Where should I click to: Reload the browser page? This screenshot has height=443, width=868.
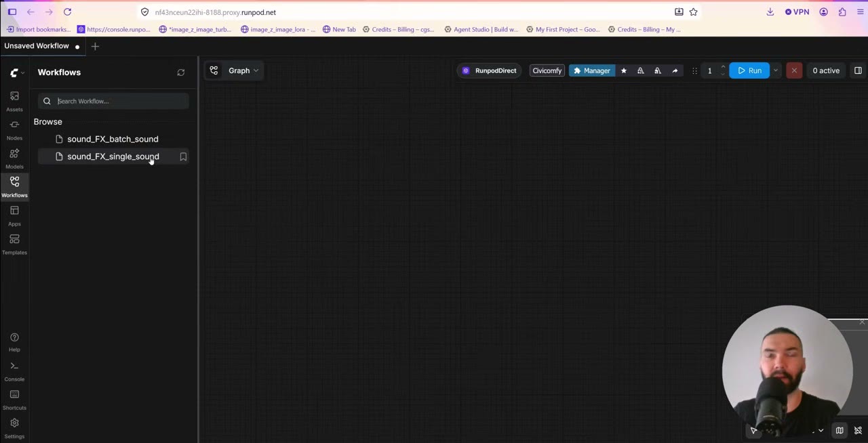[67, 12]
